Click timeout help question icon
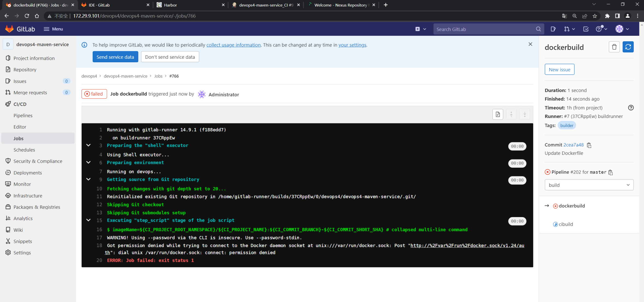The image size is (644, 302). coord(631,108)
